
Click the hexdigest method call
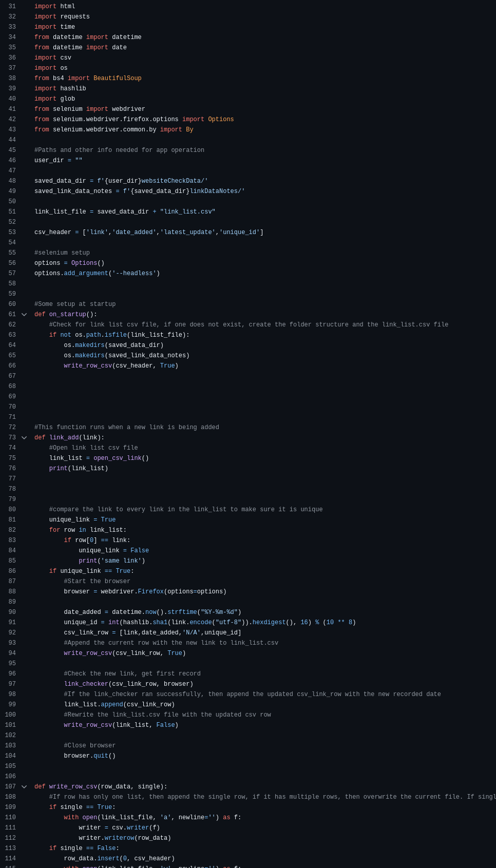(x=269, y=623)
